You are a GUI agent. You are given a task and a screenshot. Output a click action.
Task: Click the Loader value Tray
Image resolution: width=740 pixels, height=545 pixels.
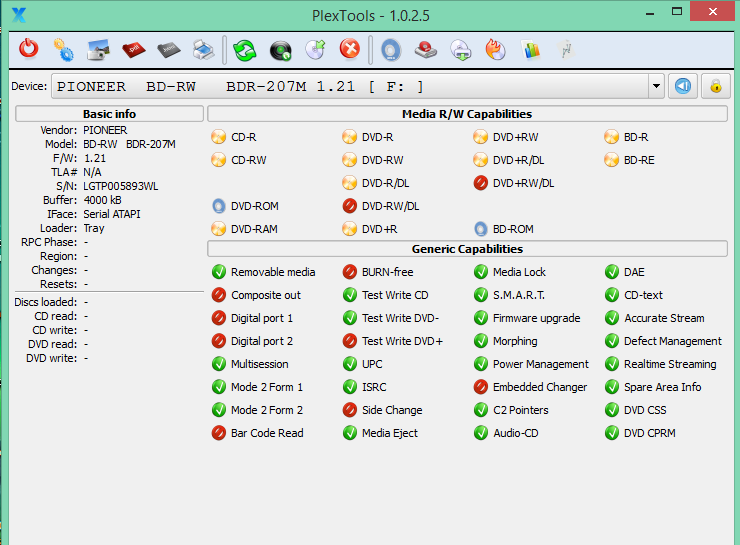[94, 228]
